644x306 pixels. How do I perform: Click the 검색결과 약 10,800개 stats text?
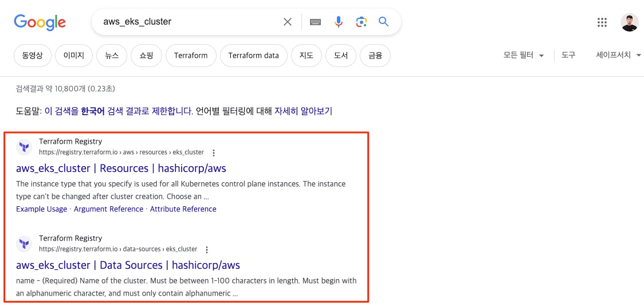pos(65,88)
